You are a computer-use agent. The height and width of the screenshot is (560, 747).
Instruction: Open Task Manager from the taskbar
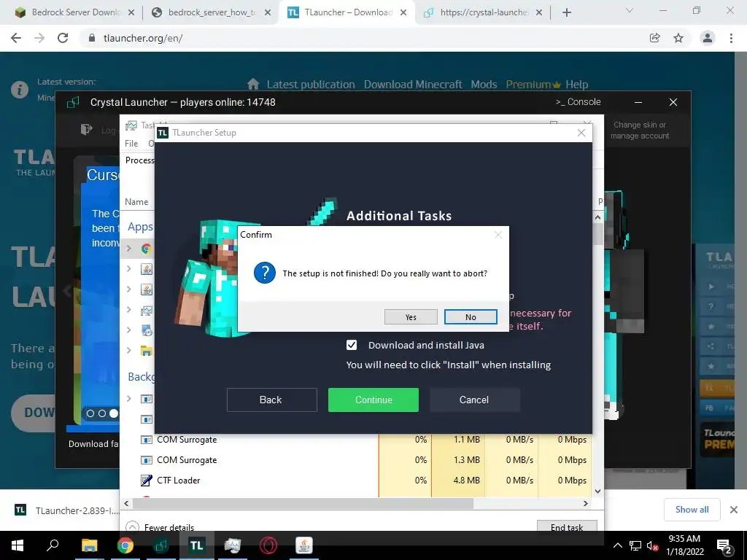(233, 545)
